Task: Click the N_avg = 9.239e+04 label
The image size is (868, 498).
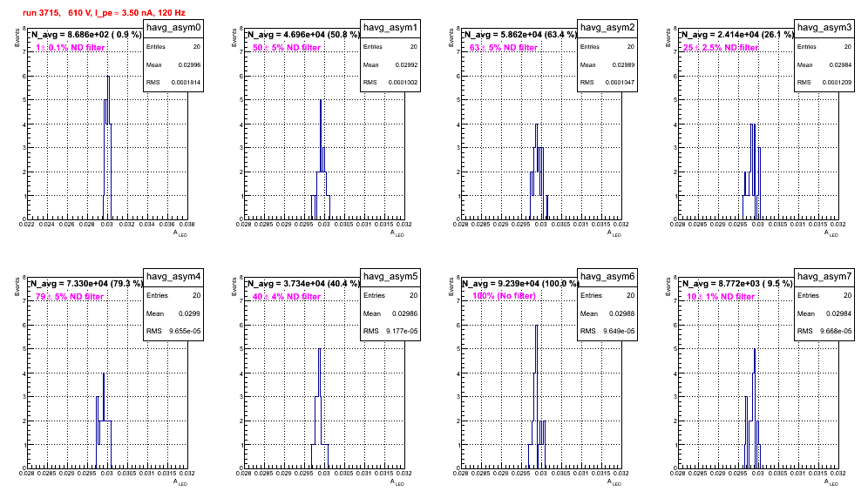Action: coord(520,284)
